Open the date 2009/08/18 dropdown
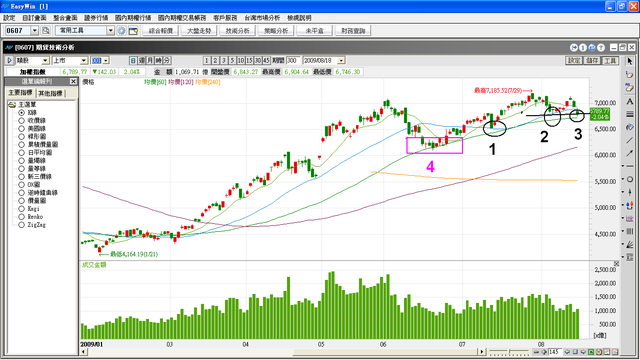Image resolution: width=640 pixels, height=360 pixels. (341, 60)
